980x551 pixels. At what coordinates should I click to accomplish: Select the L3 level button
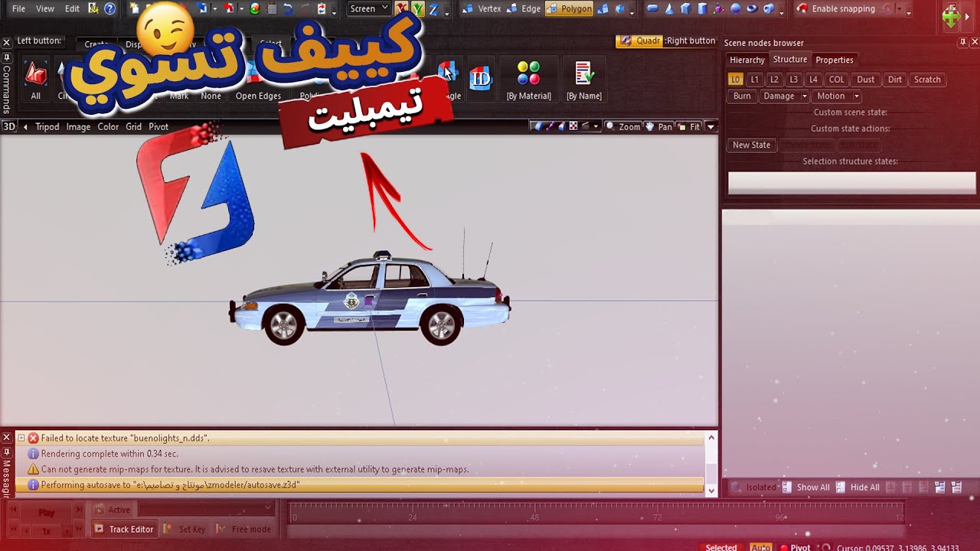pyautogui.click(x=793, y=80)
